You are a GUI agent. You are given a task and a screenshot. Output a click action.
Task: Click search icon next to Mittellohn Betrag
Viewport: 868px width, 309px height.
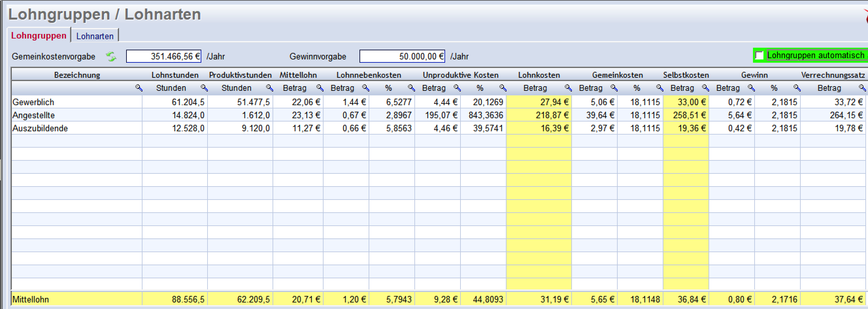[319, 88]
